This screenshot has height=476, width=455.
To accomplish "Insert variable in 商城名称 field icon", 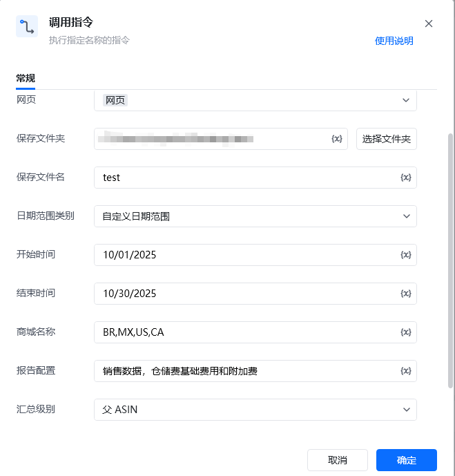I will 406,332.
